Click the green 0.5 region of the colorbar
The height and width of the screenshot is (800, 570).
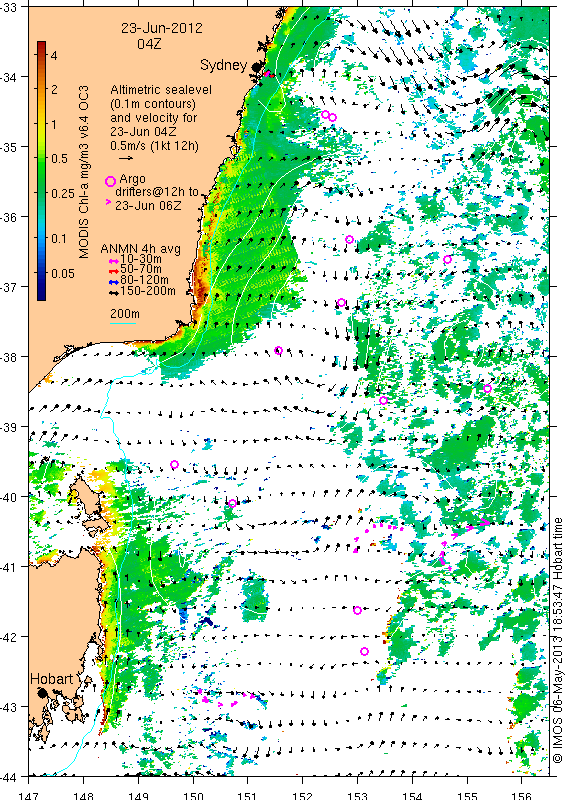(x=41, y=159)
